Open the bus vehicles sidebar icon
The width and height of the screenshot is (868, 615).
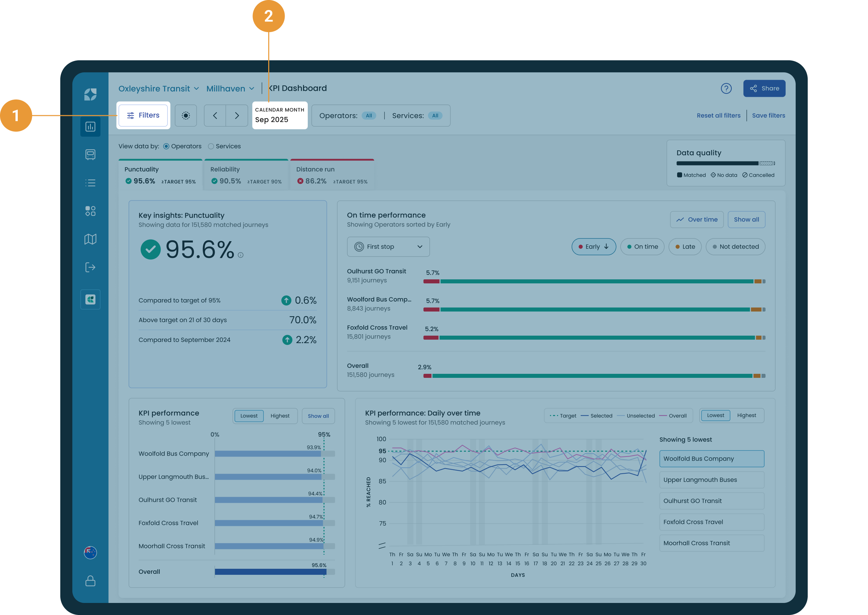[90, 154]
